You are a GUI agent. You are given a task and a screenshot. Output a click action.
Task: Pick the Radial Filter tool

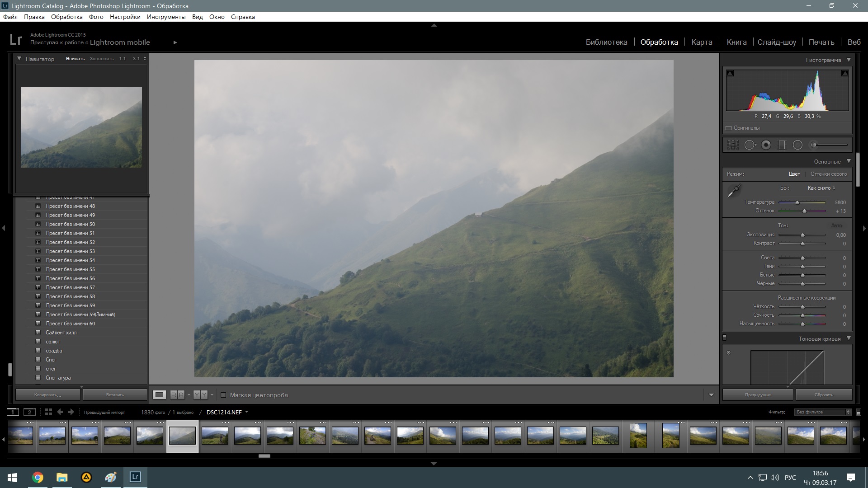click(797, 145)
